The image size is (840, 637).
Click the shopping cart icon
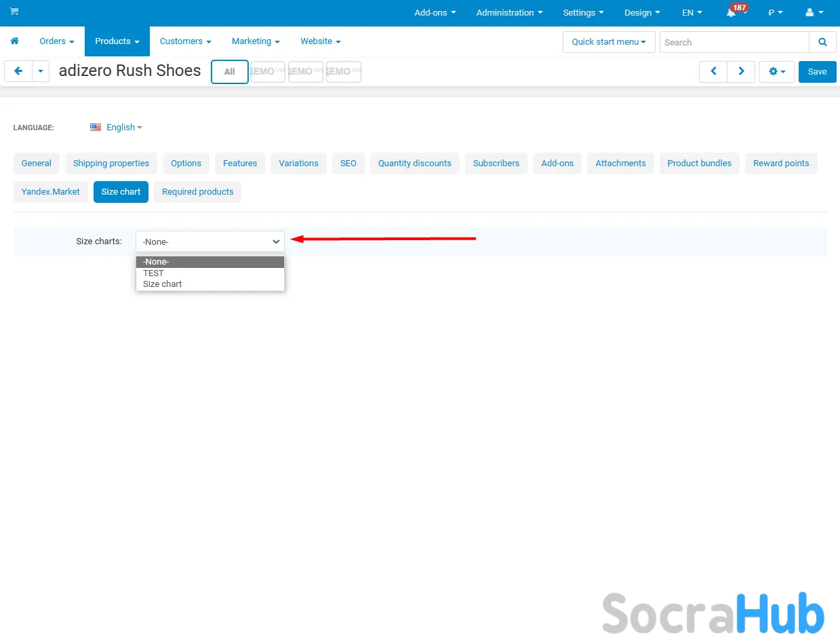[14, 12]
